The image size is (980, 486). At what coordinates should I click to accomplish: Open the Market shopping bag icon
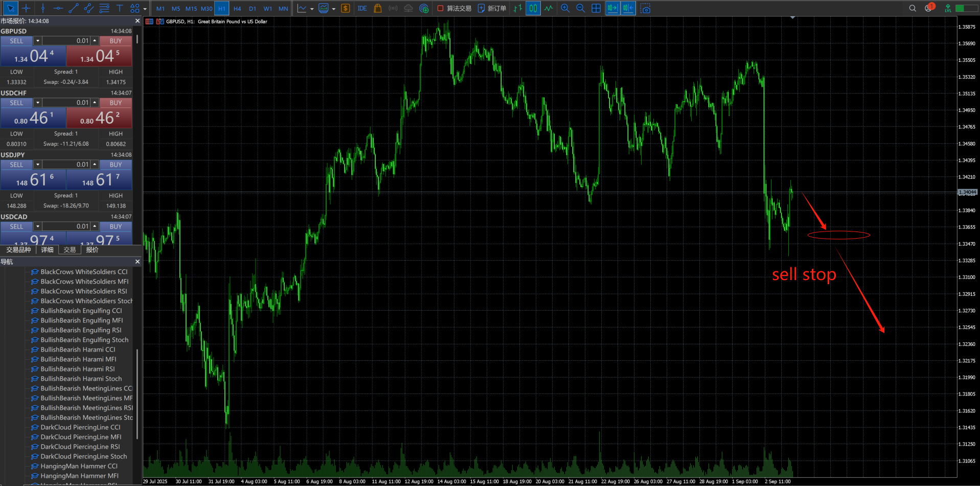[x=378, y=8]
